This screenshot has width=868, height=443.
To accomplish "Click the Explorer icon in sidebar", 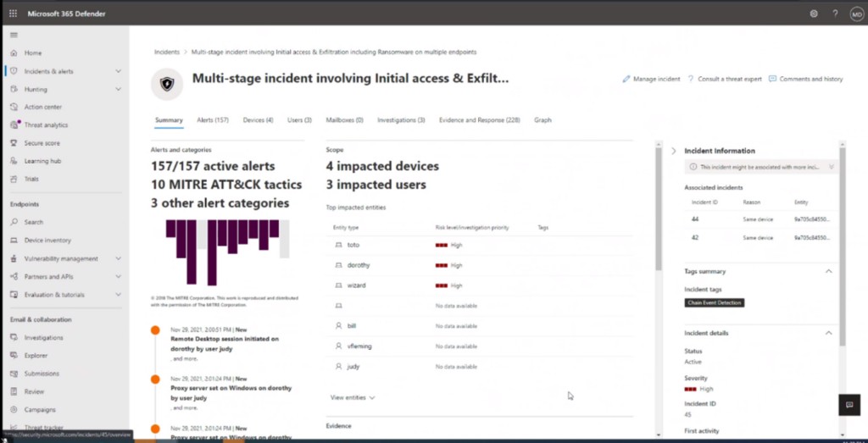I will (14, 356).
